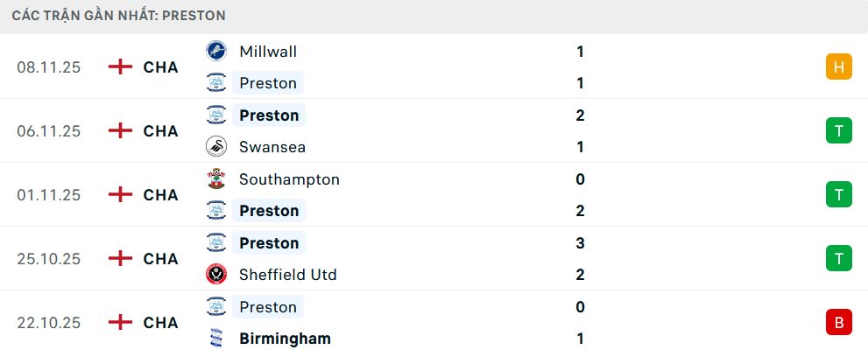Click England flag beside the 08.11.25 match
Image resolution: width=868 pixels, height=350 pixels.
point(120,67)
